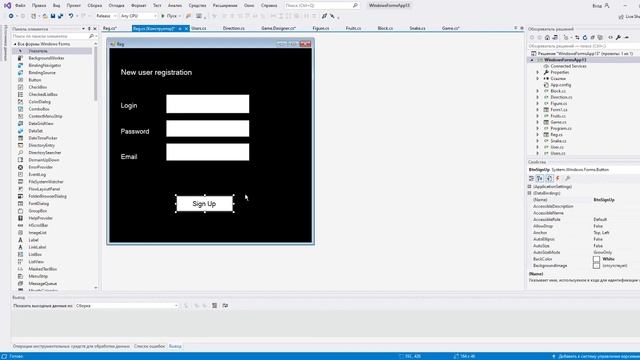
Task: Click the toolbox search magnifier icon
Action: click(91, 36)
